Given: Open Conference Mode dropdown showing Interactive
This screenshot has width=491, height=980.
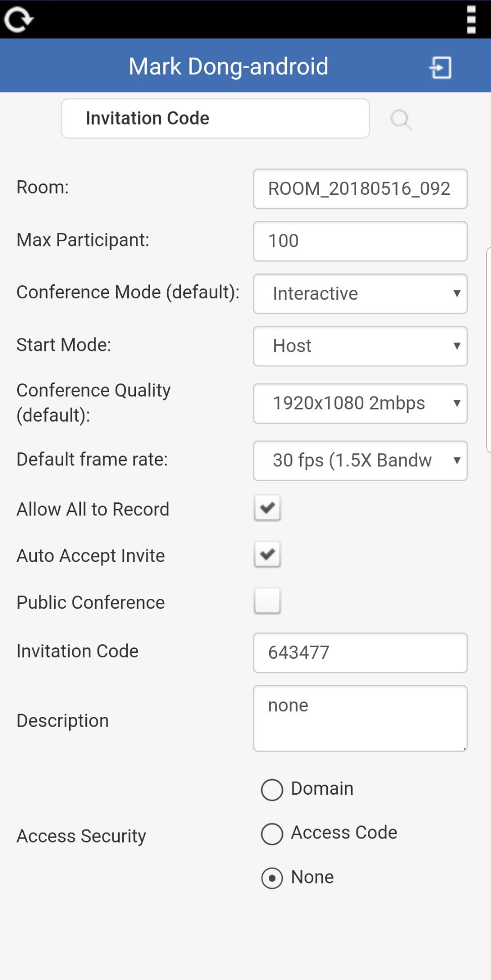Looking at the screenshot, I should click(360, 294).
